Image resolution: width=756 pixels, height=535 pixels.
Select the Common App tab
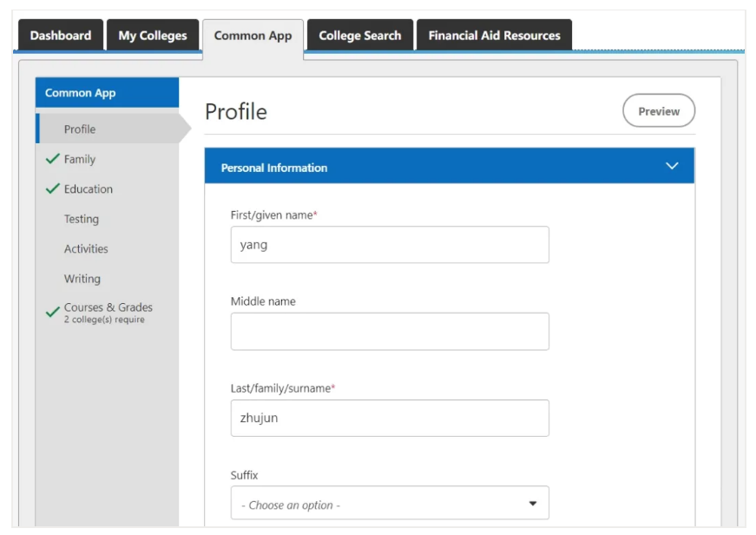pos(253,37)
